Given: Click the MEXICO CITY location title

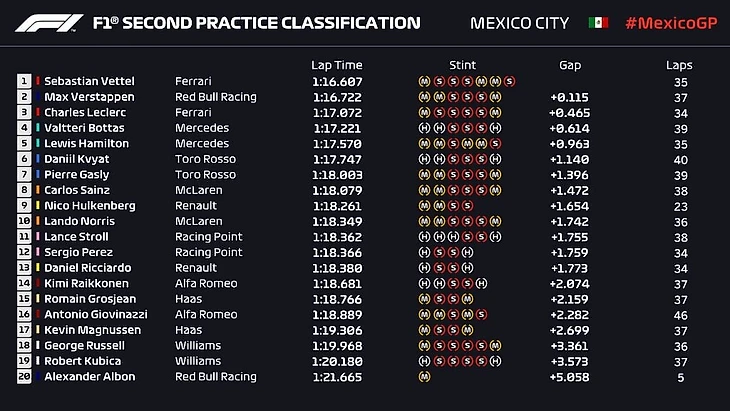Looking at the screenshot, I should click(519, 23).
